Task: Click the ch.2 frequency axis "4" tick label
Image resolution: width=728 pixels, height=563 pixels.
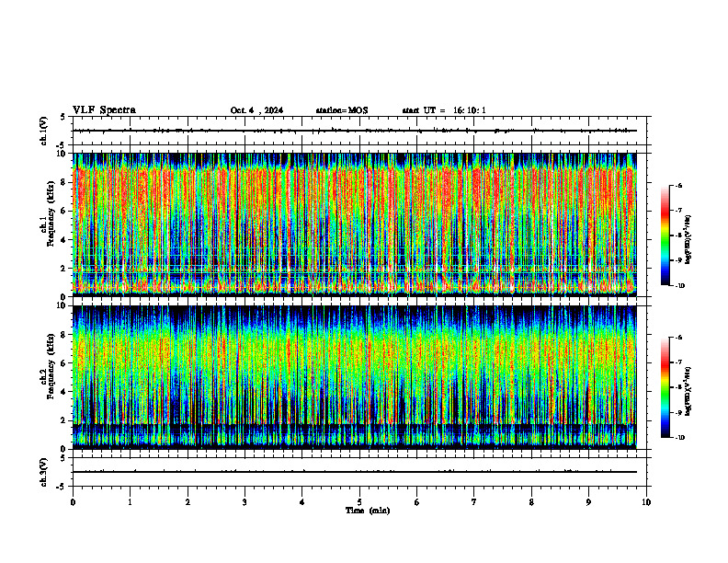Action: pos(64,392)
